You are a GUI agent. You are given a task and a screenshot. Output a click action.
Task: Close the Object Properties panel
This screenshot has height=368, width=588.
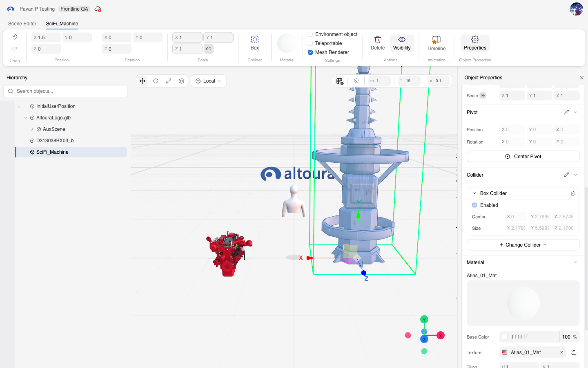pyautogui.click(x=582, y=78)
